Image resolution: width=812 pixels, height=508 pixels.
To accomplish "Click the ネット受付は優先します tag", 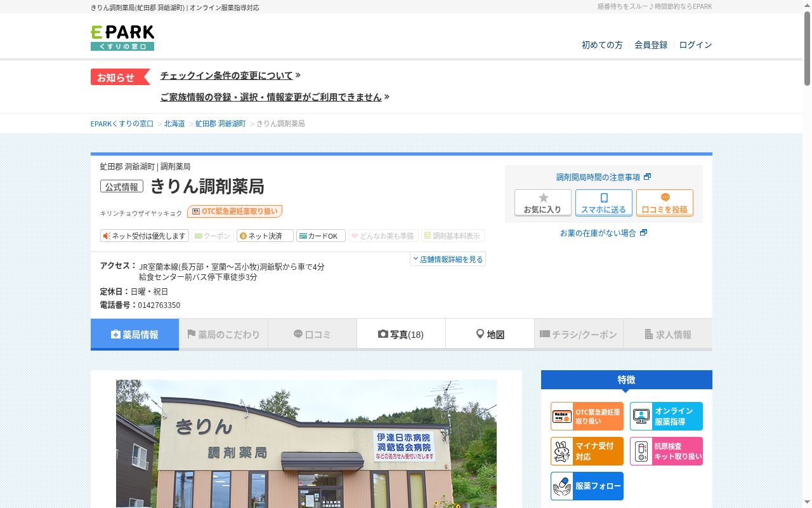I will [x=145, y=236].
